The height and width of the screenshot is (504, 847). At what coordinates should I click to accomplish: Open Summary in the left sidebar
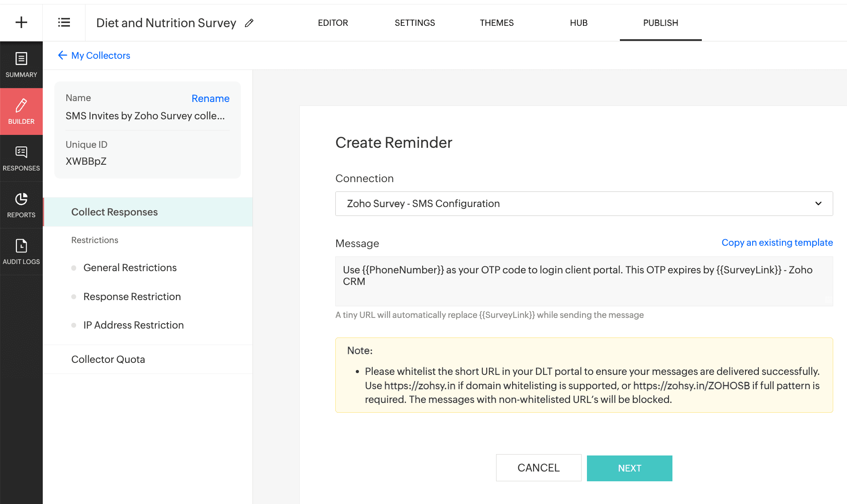[21, 65]
